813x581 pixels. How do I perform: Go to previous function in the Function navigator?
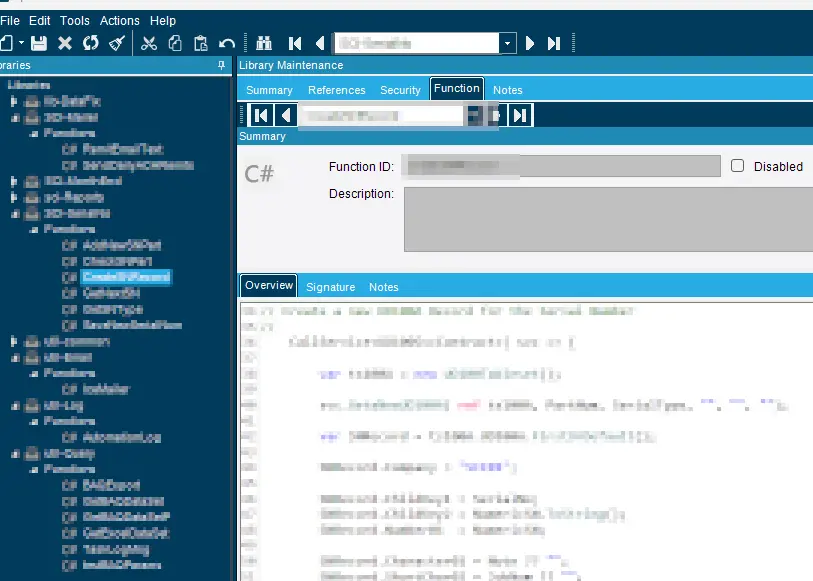coord(286,115)
